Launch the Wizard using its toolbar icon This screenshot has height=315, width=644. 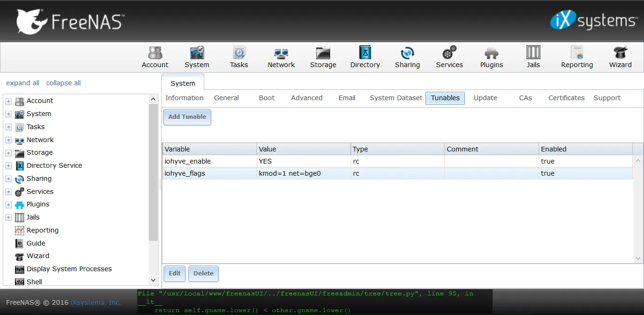coord(620,56)
